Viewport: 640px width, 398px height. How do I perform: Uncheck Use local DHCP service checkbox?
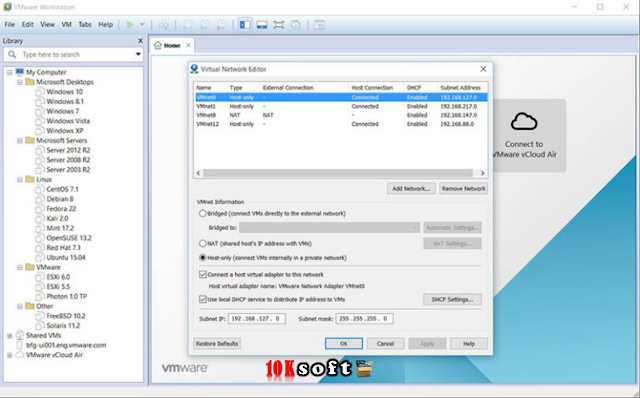[202, 299]
